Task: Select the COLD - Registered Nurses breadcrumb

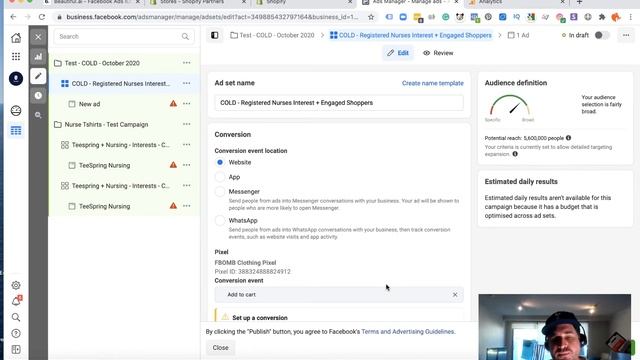Action: [411, 36]
